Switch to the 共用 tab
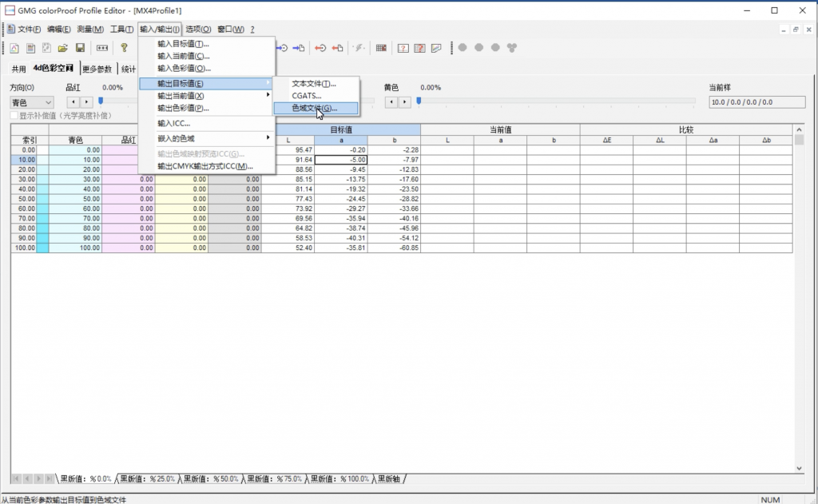Image resolution: width=818 pixels, height=504 pixels. [x=19, y=69]
